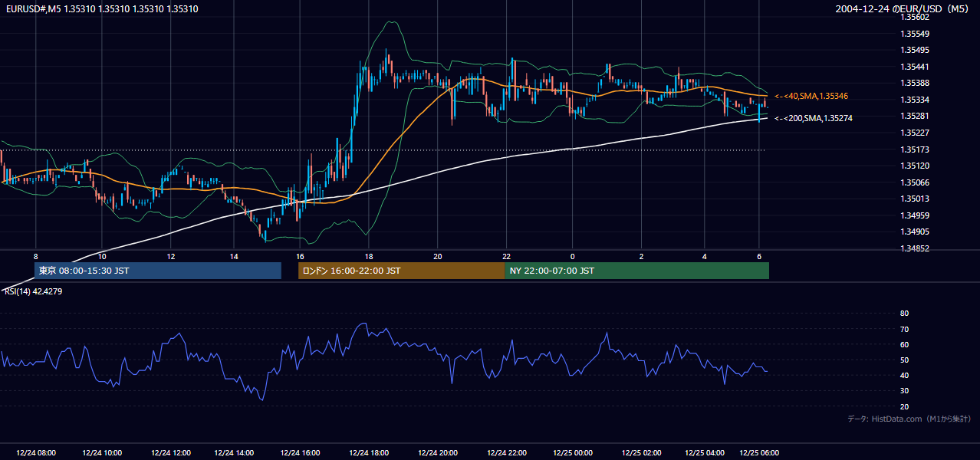The height and width of the screenshot is (460, 980).
Task: Click price level 1.35013 on the axis
Action: (x=915, y=199)
